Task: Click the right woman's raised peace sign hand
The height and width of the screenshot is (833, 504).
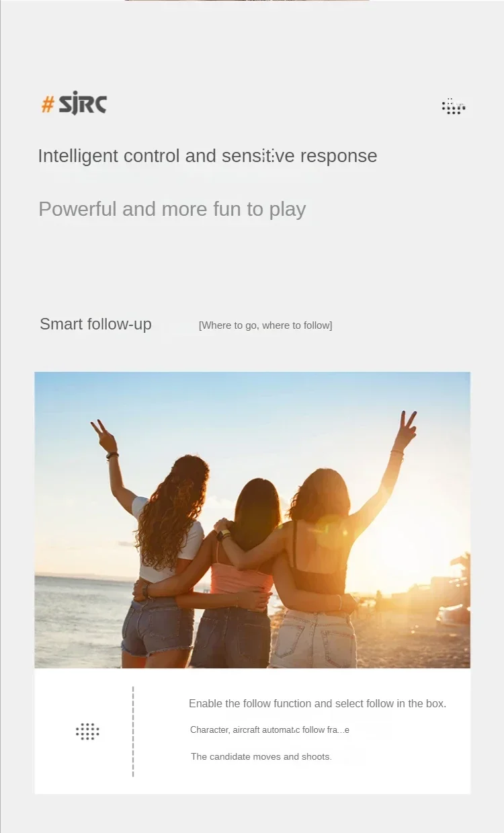Action: point(406,430)
